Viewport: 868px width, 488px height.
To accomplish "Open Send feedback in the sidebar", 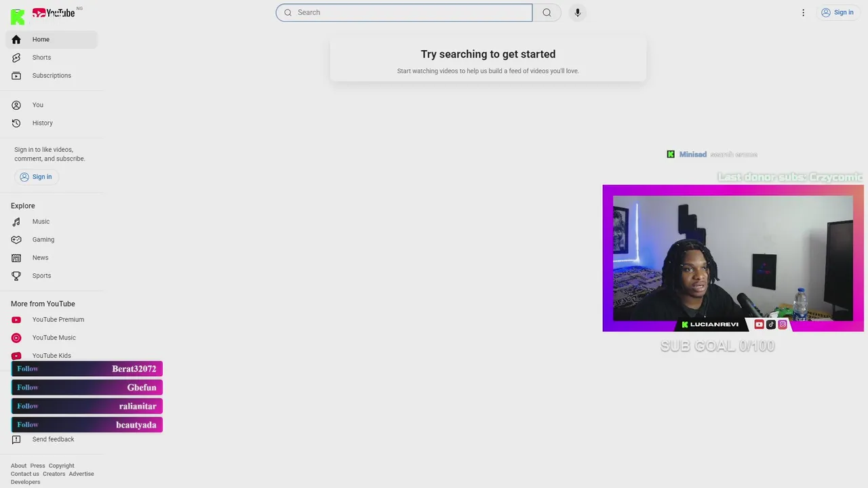I will click(x=52, y=439).
